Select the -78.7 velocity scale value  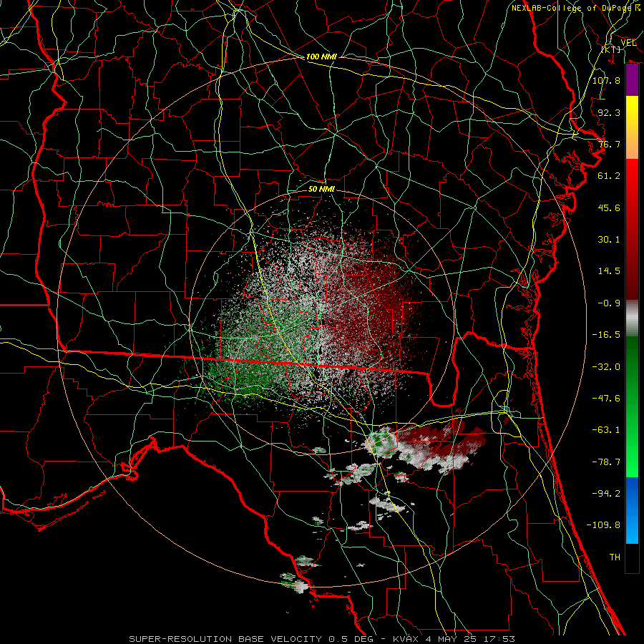606,462
